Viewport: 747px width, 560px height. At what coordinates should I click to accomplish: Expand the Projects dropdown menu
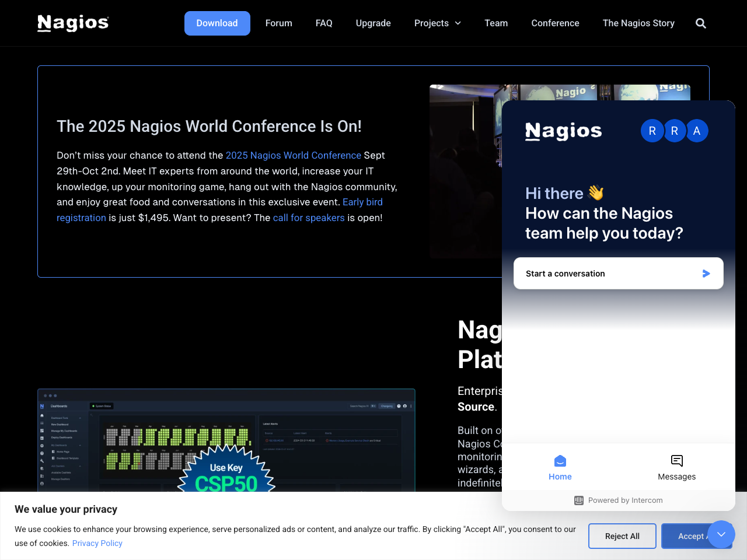pyautogui.click(x=438, y=23)
